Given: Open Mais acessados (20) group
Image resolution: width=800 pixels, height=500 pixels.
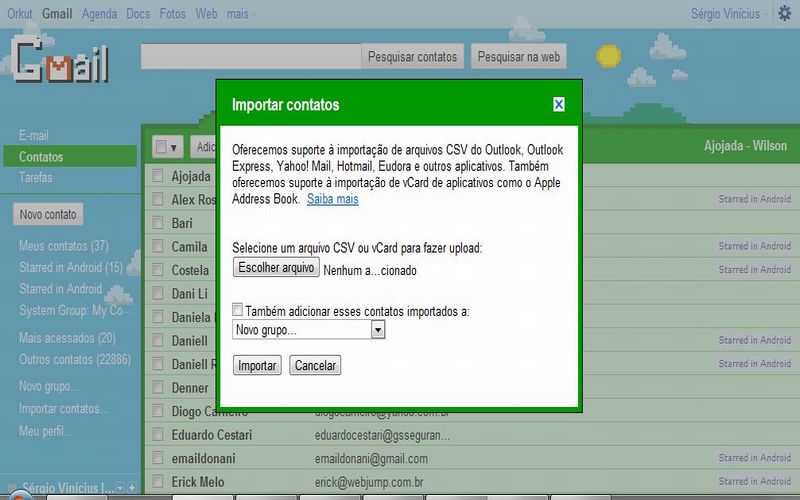Looking at the screenshot, I should coord(67,338).
